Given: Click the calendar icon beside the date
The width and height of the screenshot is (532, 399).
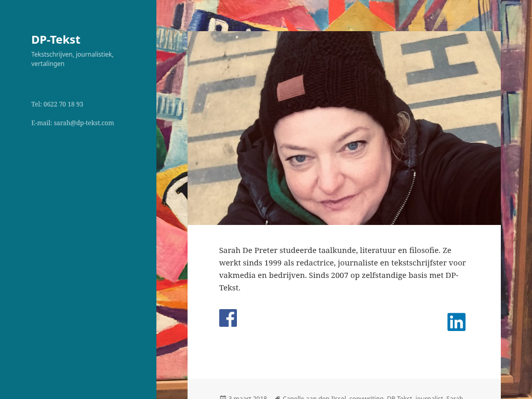Looking at the screenshot, I should point(223,397).
